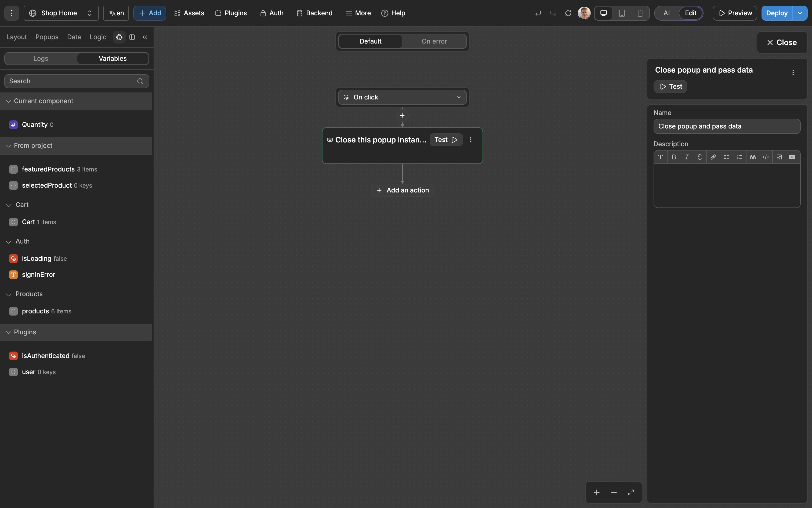The width and height of the screenshot is (812, 508).
Task: Click the undo arrow in top toolbar
Action: 538,13
